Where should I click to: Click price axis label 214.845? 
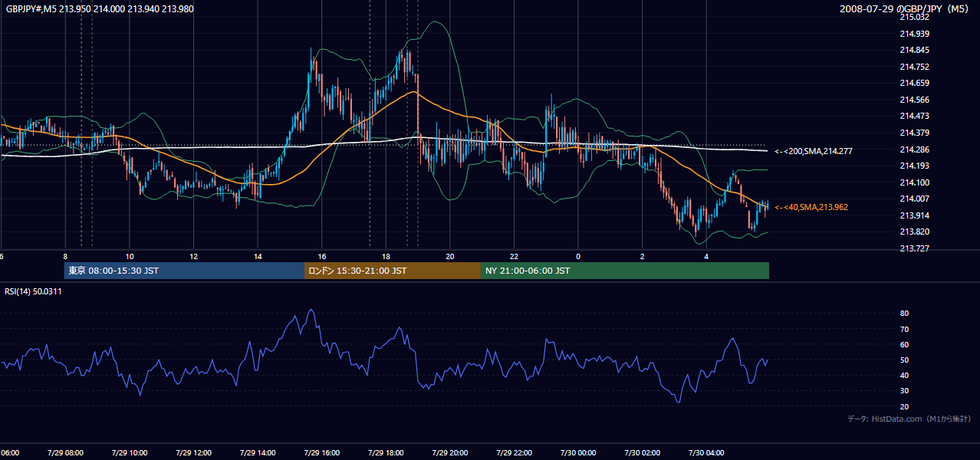(915, 50)
